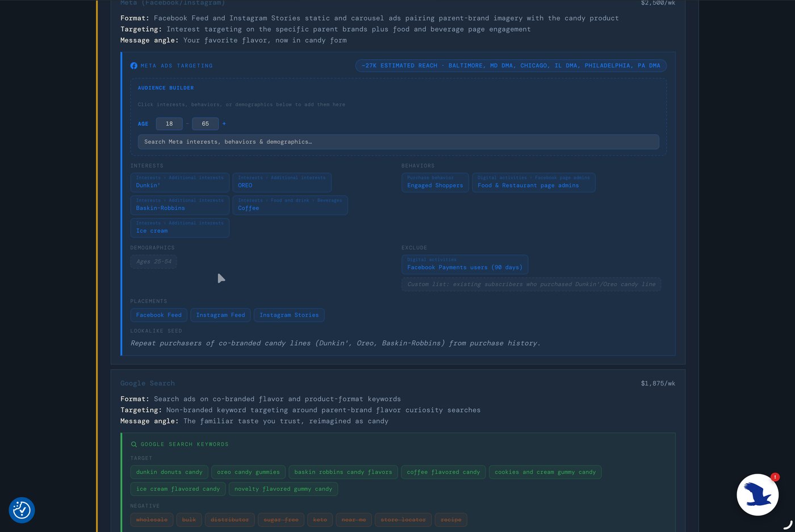The height and width of the screenshot is (532, 795).
Task: Open the blue bird chat widget
Action: coord(758,495)
